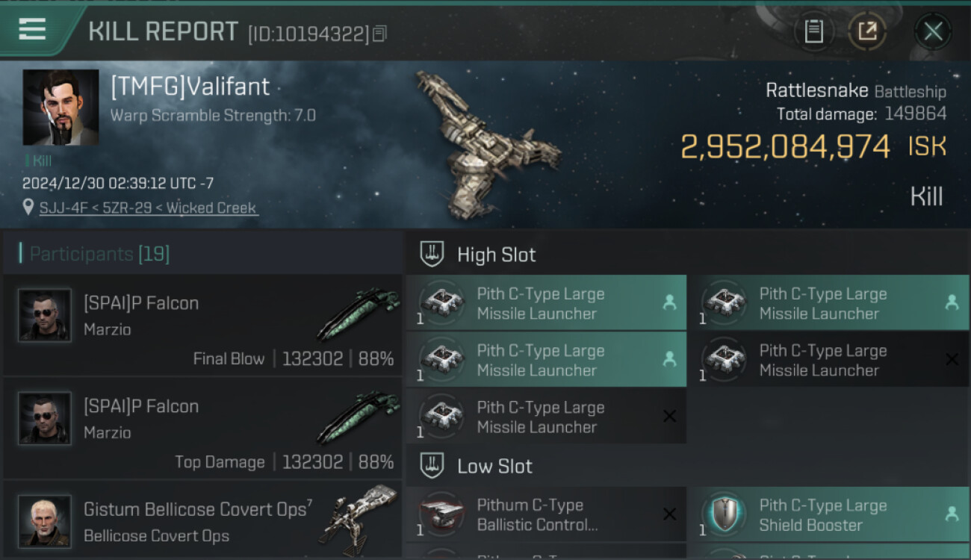Collapse the Low Slot section header

(494, 467)
